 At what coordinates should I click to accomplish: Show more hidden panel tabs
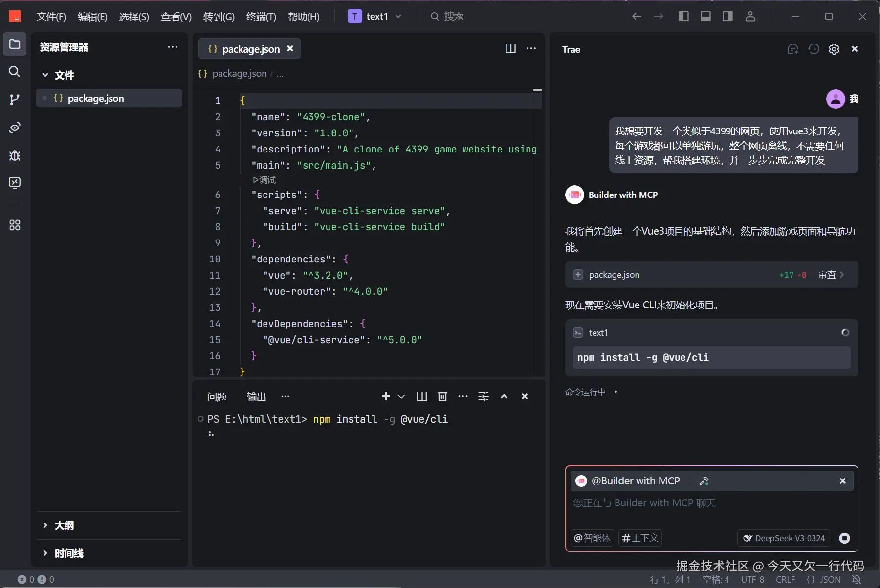[x=285, y=396]
